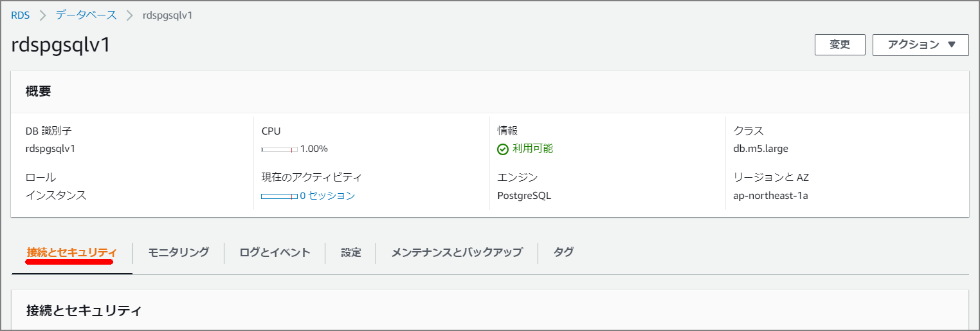Open the 0 セッション link
This screenshot has width=980, height=331.
327,196
